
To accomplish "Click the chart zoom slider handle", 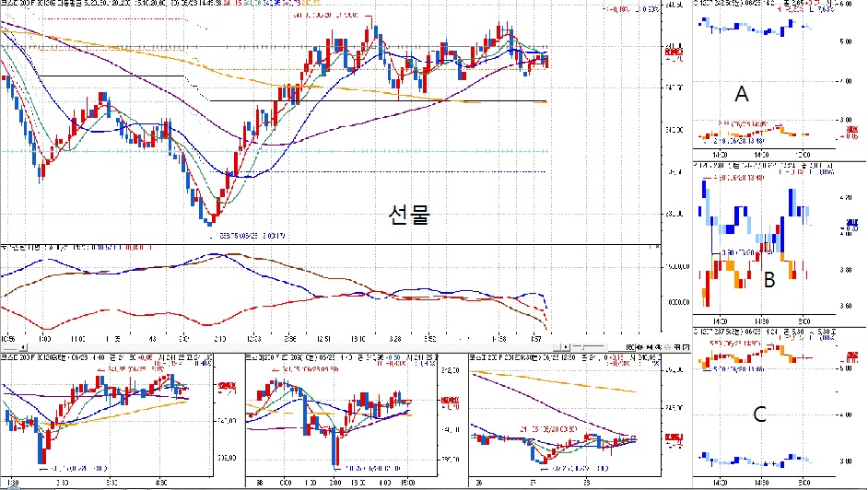I will 583,347.
